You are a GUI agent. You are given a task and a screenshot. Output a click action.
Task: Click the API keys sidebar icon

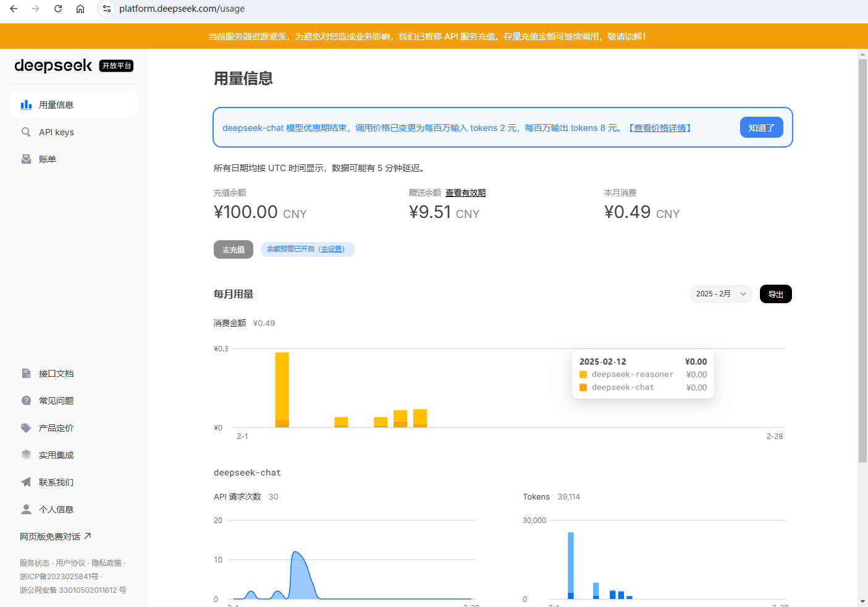[x=26, y=132]
